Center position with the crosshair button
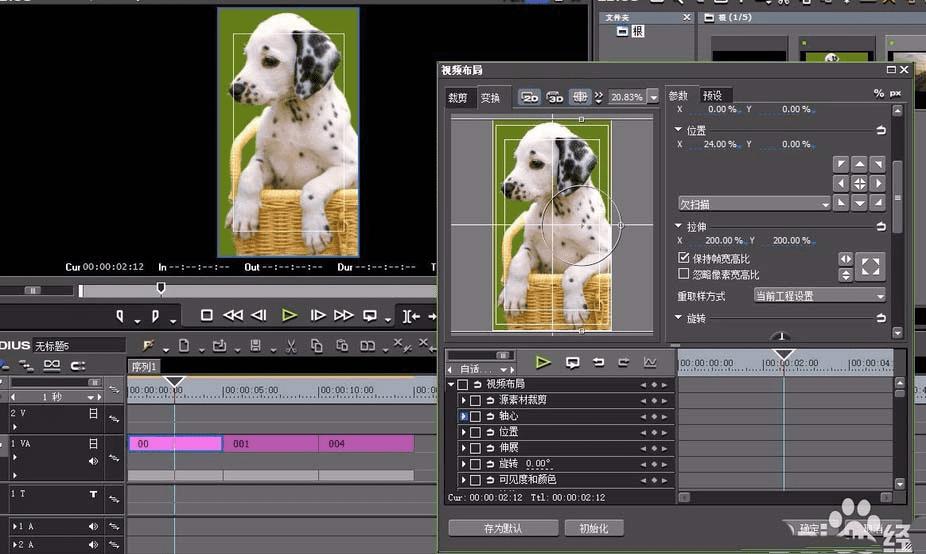Screen dimensions: 926x554 pos(860,183)
